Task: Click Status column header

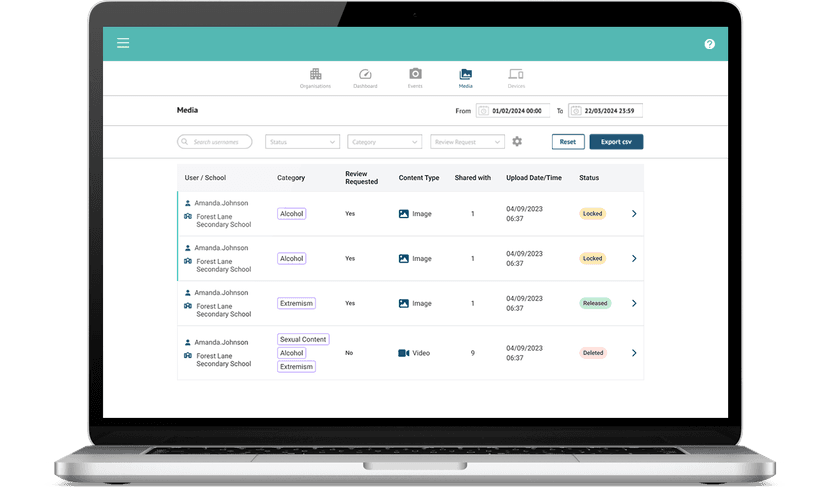Action: click(x=589, y=178)
